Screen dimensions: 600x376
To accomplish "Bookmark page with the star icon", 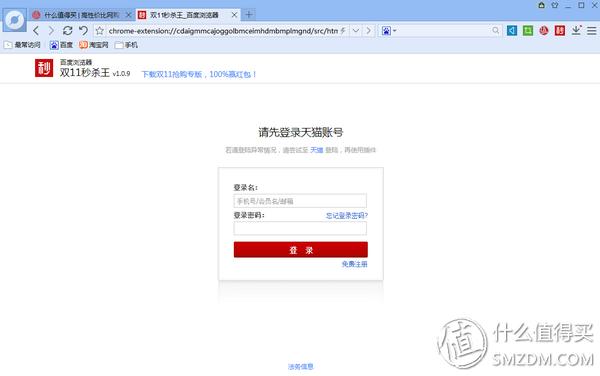I will tap(99, 31).
